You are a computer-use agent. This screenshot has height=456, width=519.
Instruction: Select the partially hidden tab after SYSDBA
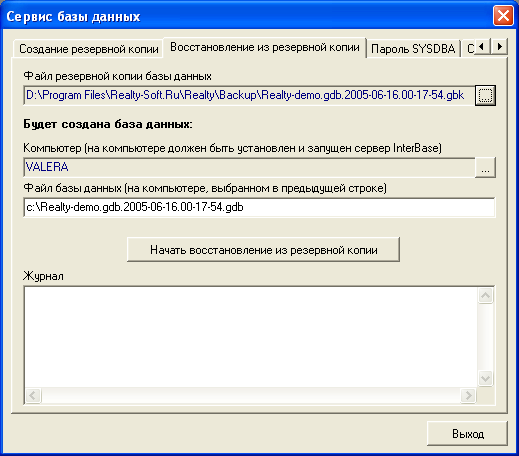(x=468, y=49)
